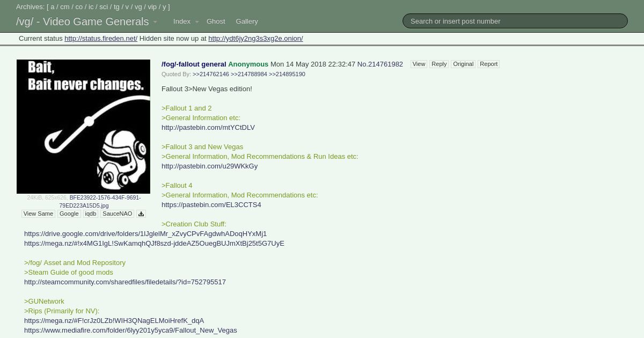This screenshot has height=338, width=644.
Task: Select the greentext >Fallout 3 and New Vegas
Action: click(x=202, y=146)
